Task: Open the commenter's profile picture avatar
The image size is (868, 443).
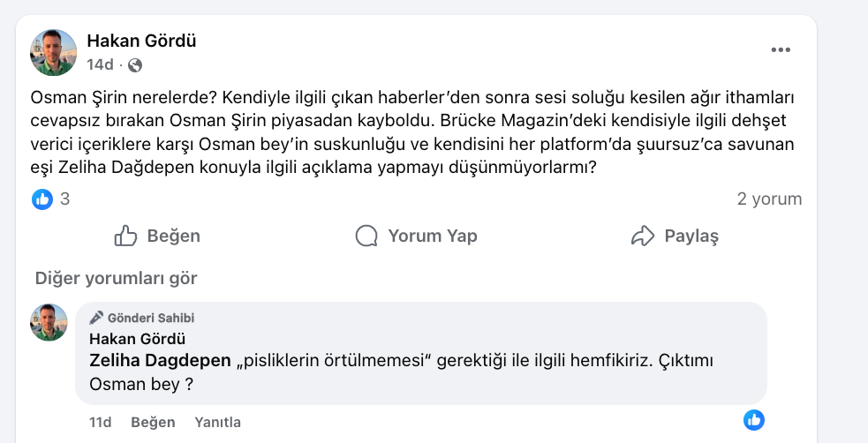Action: click(x=49, y=322)
